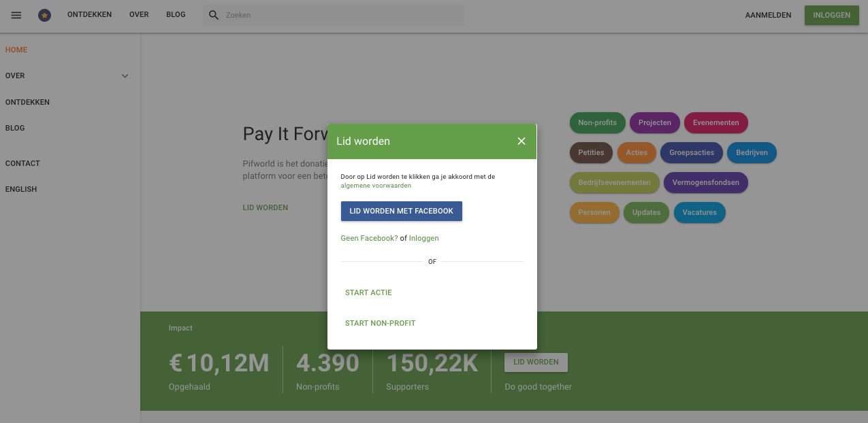The height and width of the screenshot is (423, 868).
Task: Open Blog in the top navigation
Action: point(176,15)
